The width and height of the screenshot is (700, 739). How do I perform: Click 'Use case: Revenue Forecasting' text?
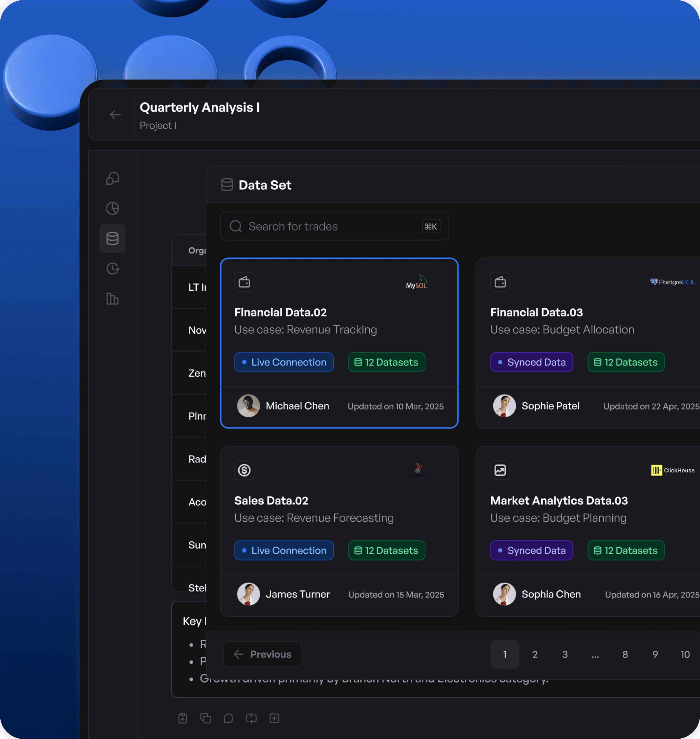tap(314, 518)
